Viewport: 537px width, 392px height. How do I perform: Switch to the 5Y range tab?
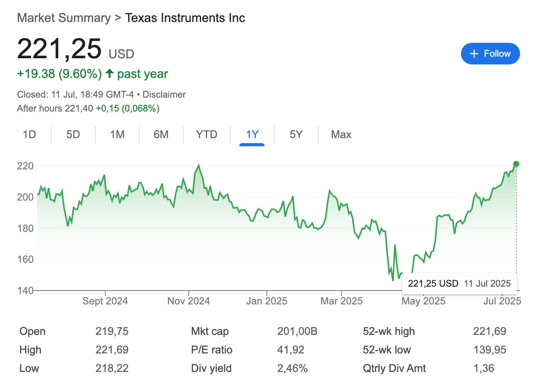click(296, 134)
